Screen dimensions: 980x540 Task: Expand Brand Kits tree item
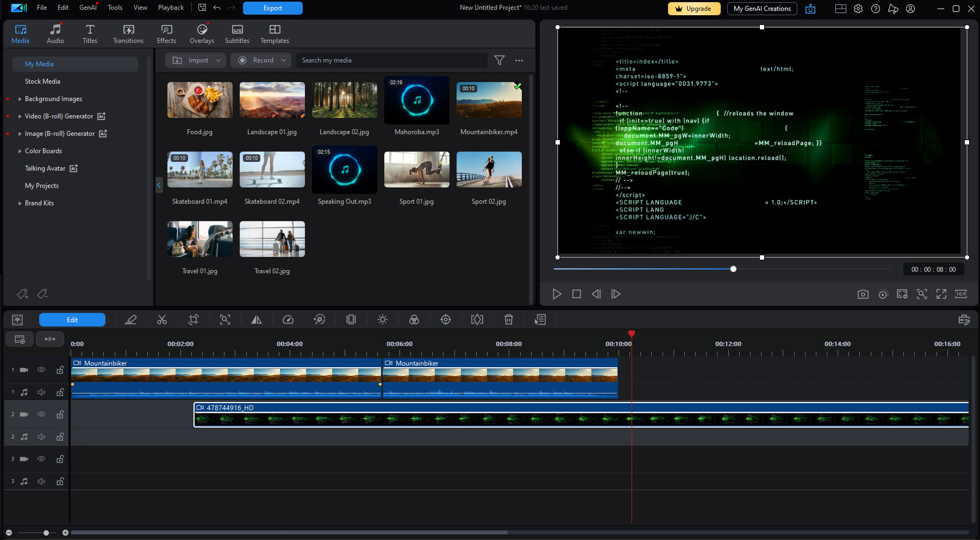tap(20, 203)
